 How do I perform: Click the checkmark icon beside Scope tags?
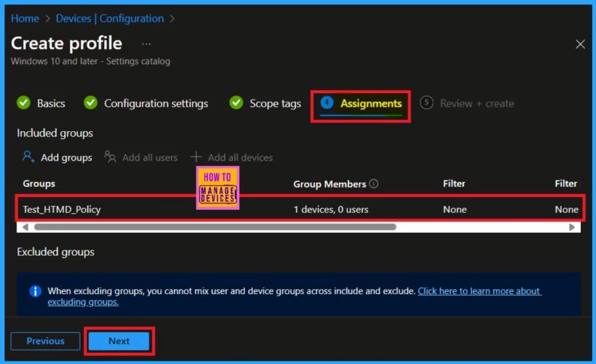coord(236,102)
